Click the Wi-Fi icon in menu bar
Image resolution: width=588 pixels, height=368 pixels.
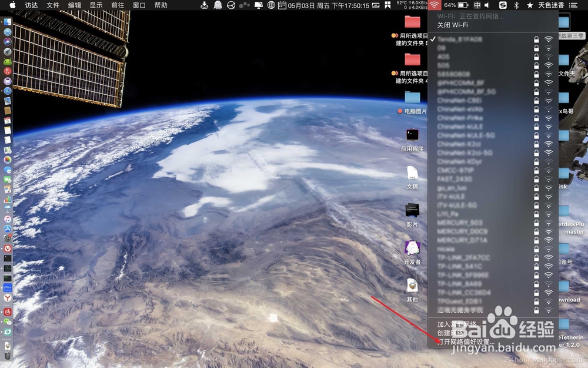(x=435, y=5)
